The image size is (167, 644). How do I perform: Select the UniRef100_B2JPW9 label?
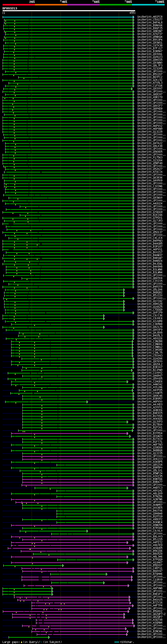150,370
